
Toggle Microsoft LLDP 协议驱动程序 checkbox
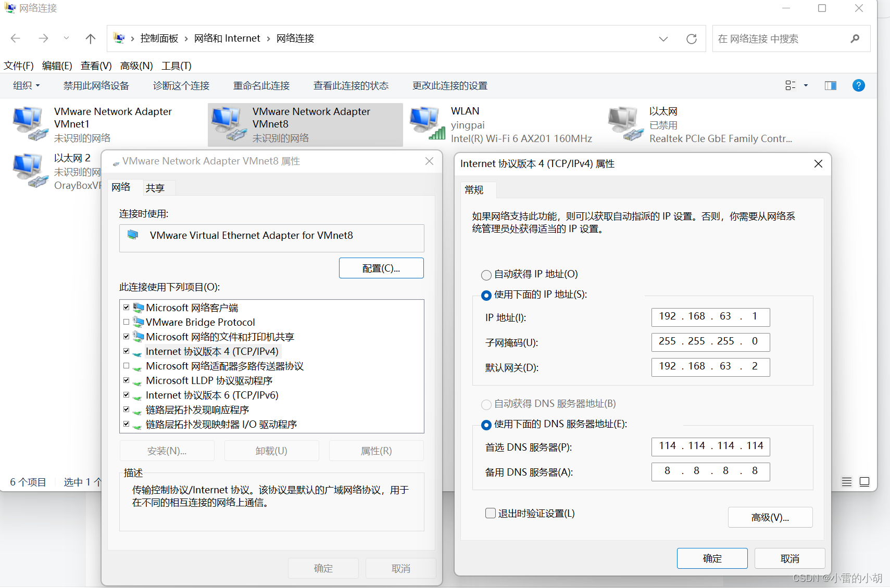coord(126,380)
